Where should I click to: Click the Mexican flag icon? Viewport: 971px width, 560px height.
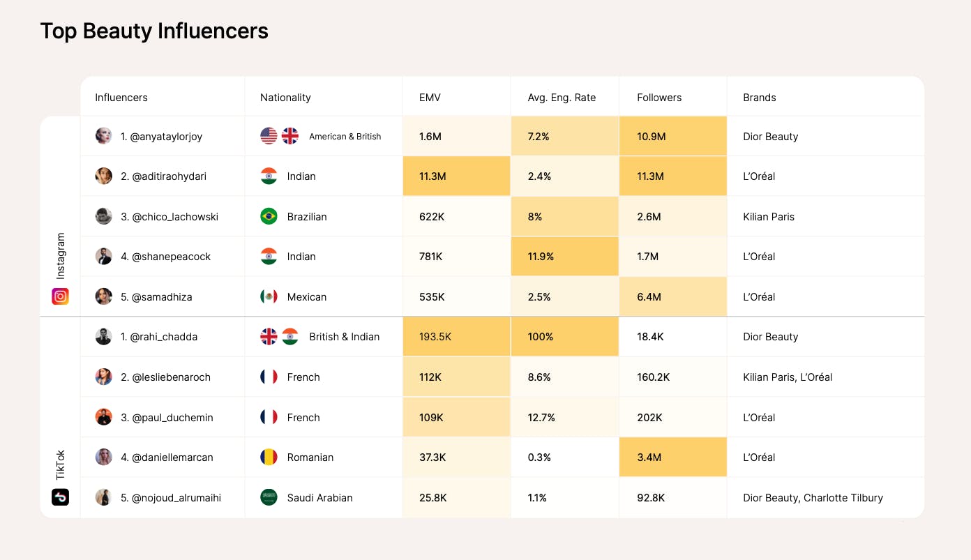pos(269,296)
